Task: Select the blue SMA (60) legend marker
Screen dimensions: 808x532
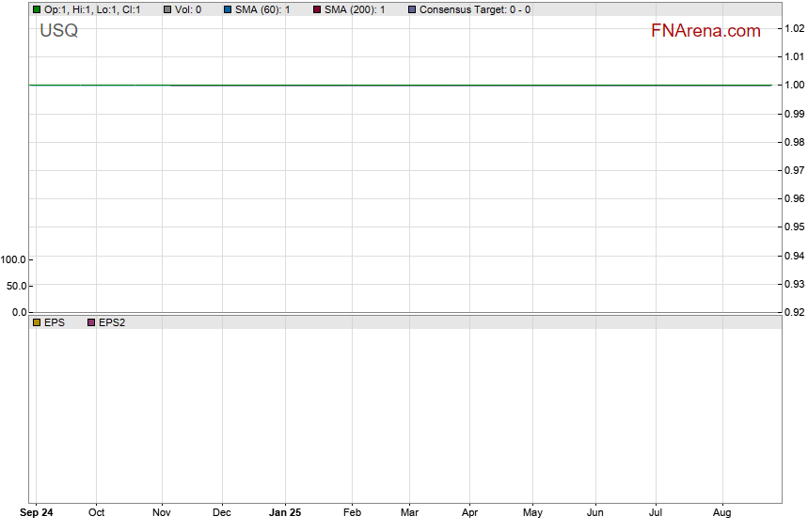Action: pyautogui.click(x=228, y=9)
